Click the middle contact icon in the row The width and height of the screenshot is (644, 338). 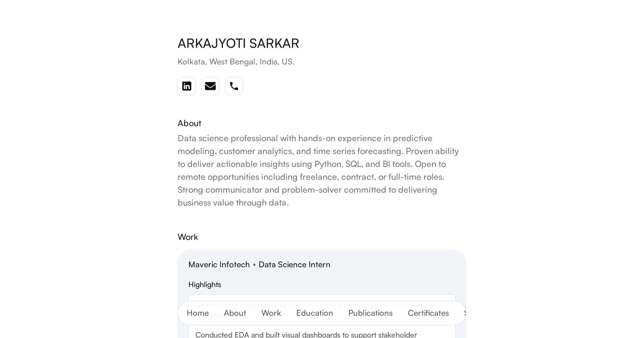[x=210, y=86]
